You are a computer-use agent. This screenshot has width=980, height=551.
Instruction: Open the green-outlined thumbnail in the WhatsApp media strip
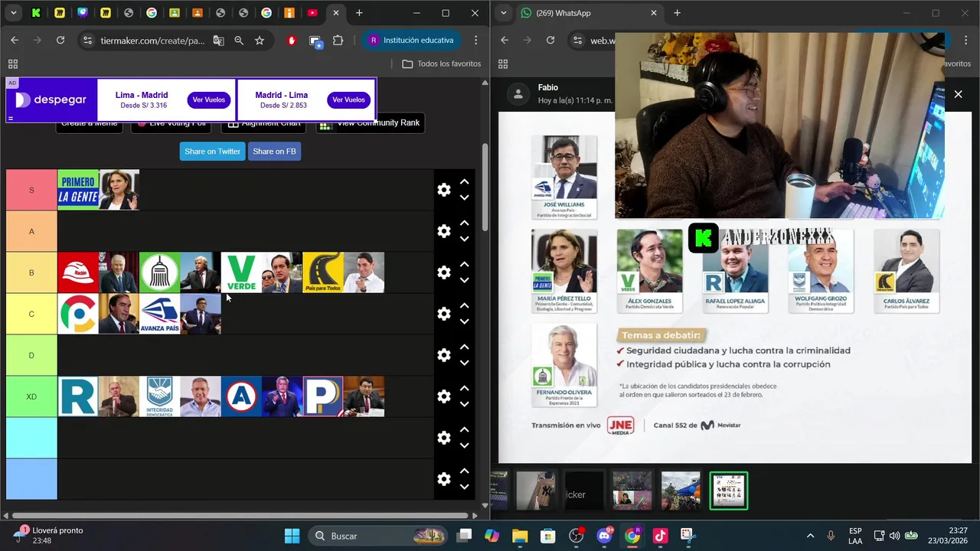[x=729, y=491]
